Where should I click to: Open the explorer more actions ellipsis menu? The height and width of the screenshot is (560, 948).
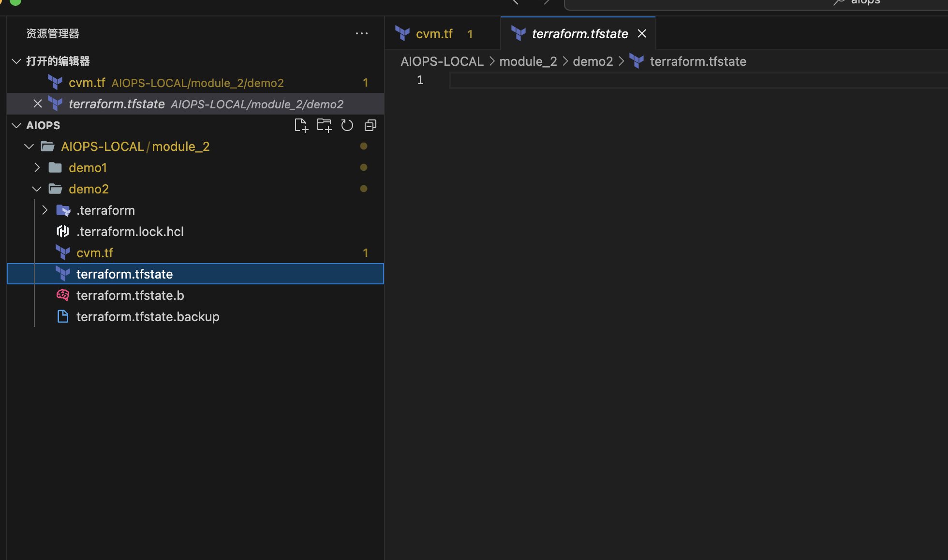coord(362,33)
